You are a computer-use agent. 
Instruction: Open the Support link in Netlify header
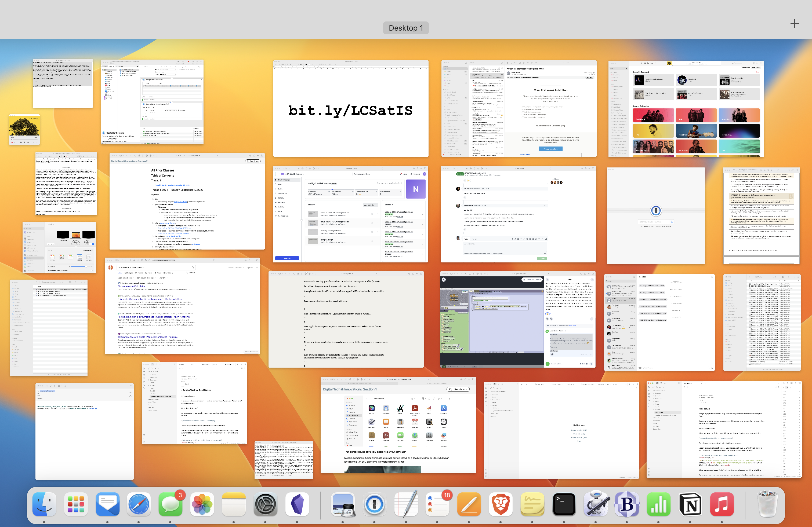click(416, 174)
